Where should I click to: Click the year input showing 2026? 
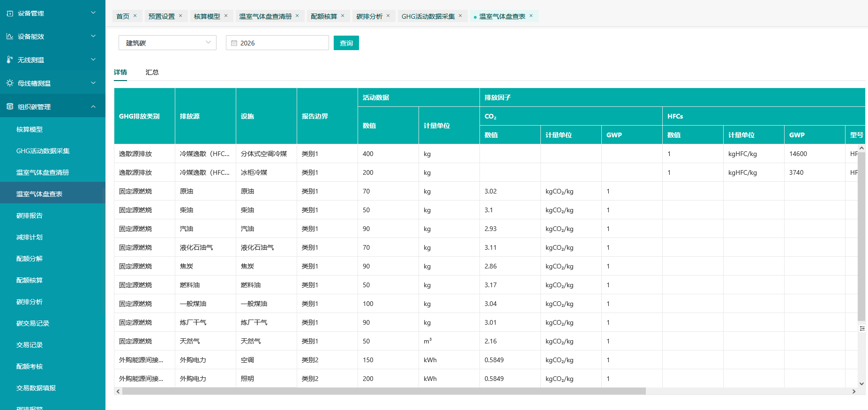[281, 43]
